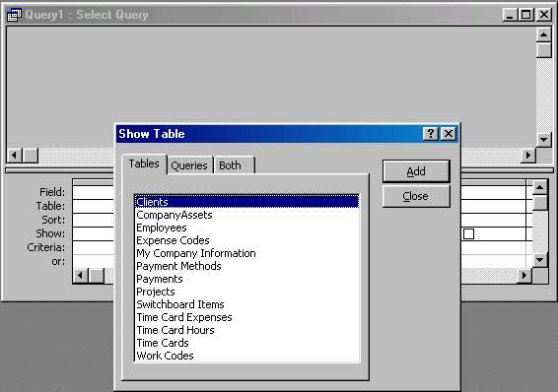Viewport: 558px width, 392px height.
Task: Click up arrow of upper pane vertical scrollbar
Action: coord(544,34)
